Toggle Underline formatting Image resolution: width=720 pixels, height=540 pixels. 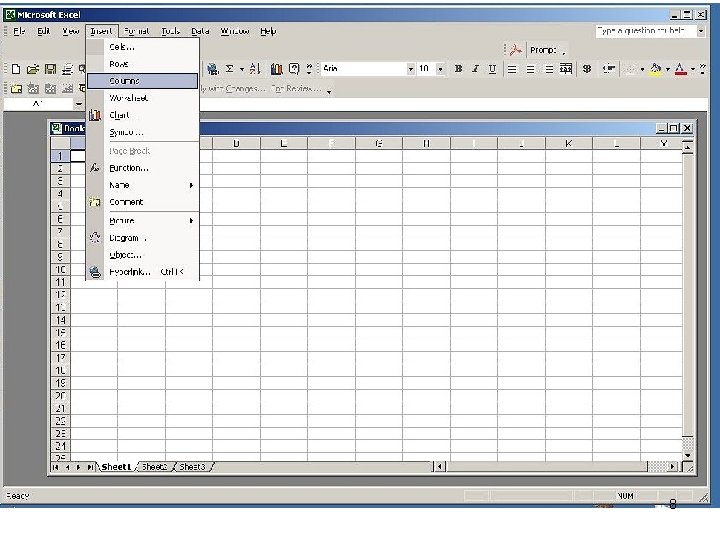[492, 69]
